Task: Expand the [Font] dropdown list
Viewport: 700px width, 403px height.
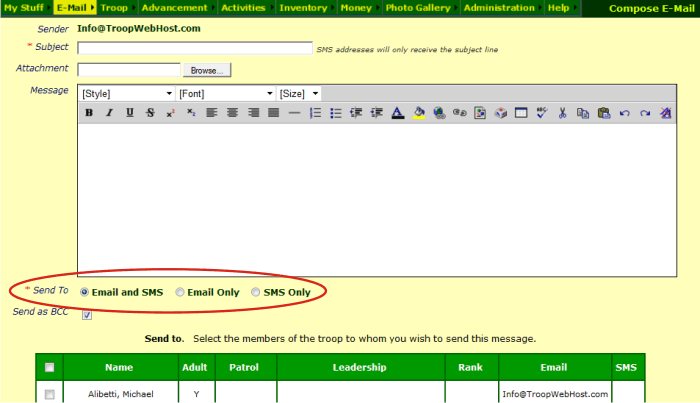Action: [225, 93]
